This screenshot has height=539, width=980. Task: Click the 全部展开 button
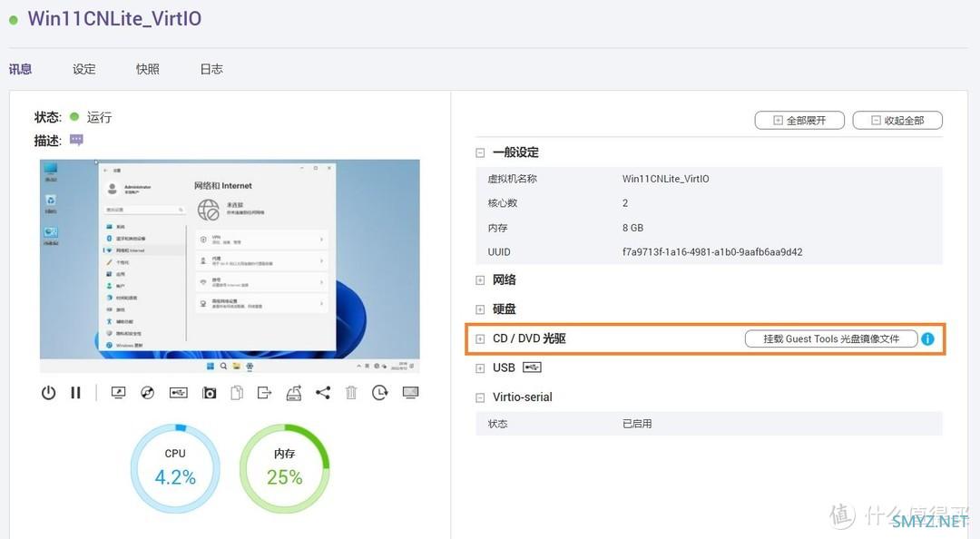coord(799,120)
